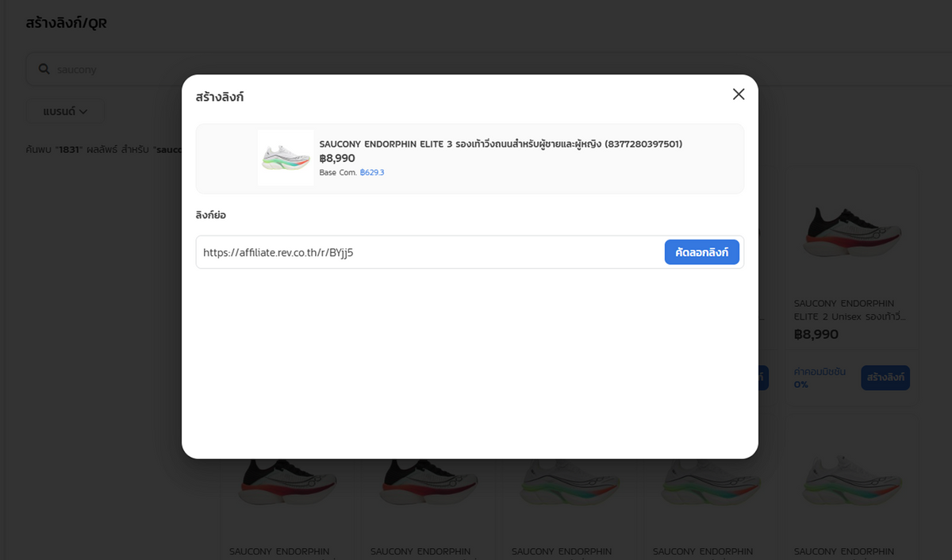Select the ลิงก์ย่อ label
952x560 pixels.
point(211,215)
